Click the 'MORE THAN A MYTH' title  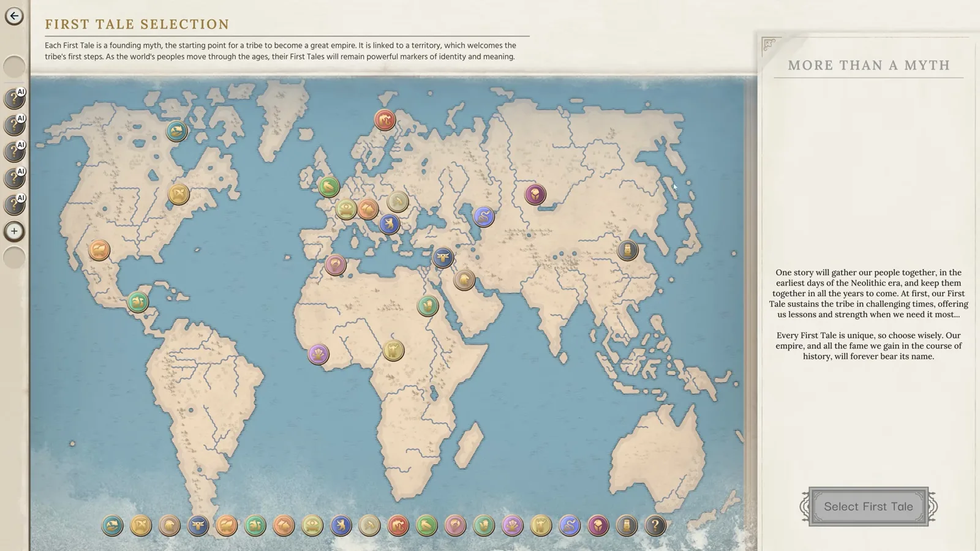(869, 66)
